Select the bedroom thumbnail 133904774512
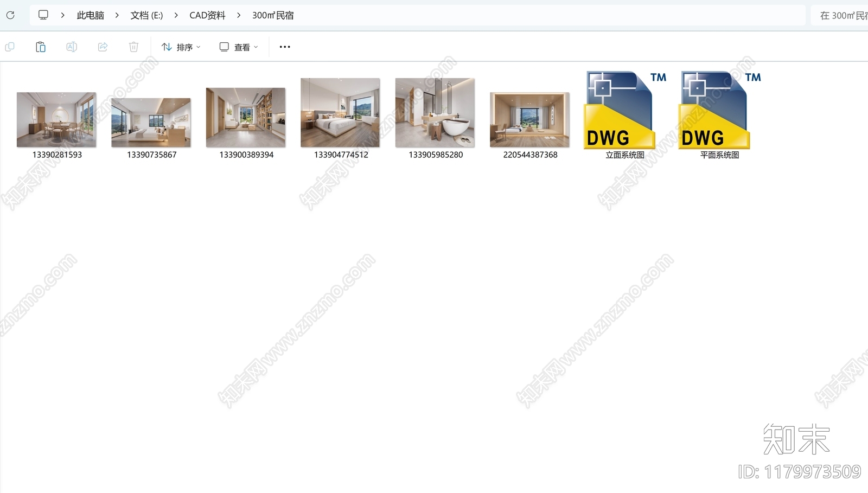The image size is (868, 493). pyautogui.click(x=340, y=113)
